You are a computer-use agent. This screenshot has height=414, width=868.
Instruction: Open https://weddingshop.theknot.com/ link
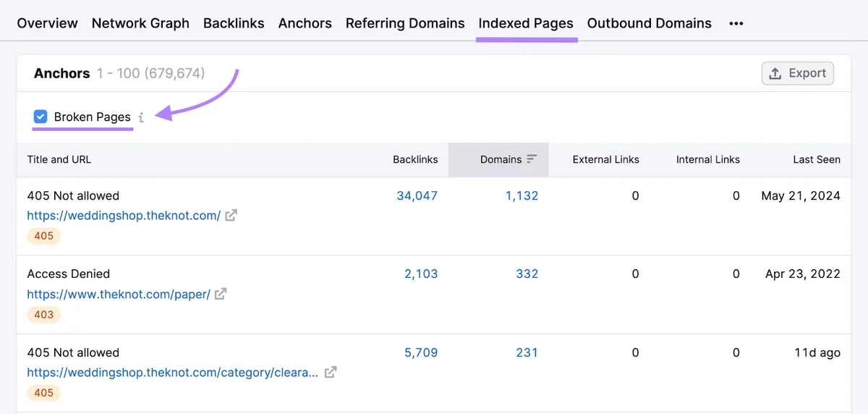coord(124,216)
